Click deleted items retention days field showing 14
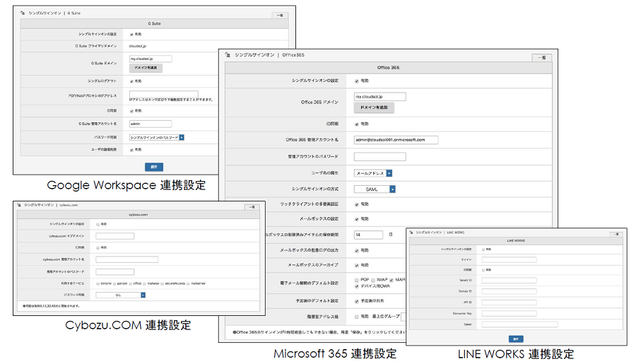The width and height of the screenshot is (636, 364). [x=368, y=235]
